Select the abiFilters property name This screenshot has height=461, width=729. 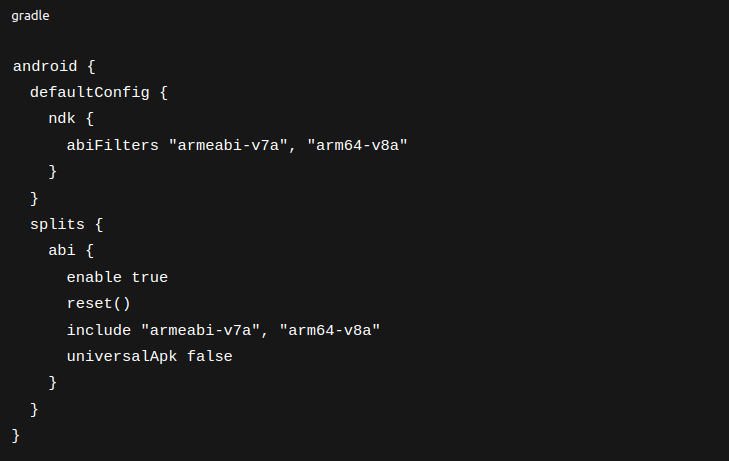point(113,145)
